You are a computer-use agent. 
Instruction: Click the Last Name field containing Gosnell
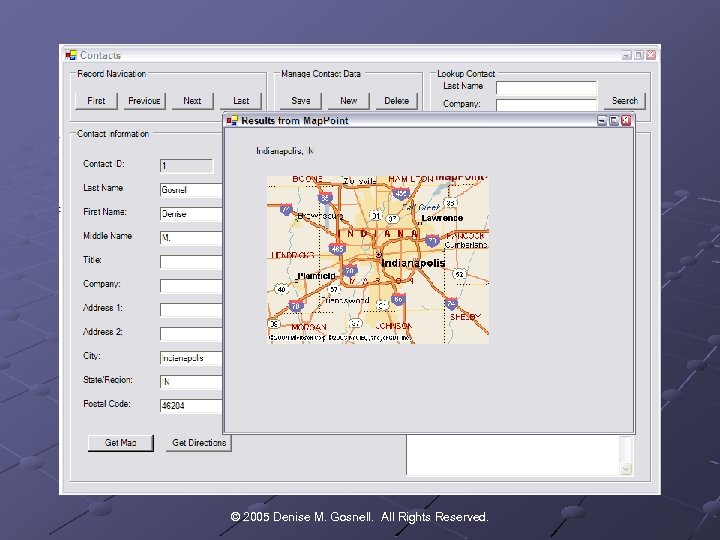tap(191, 190)
